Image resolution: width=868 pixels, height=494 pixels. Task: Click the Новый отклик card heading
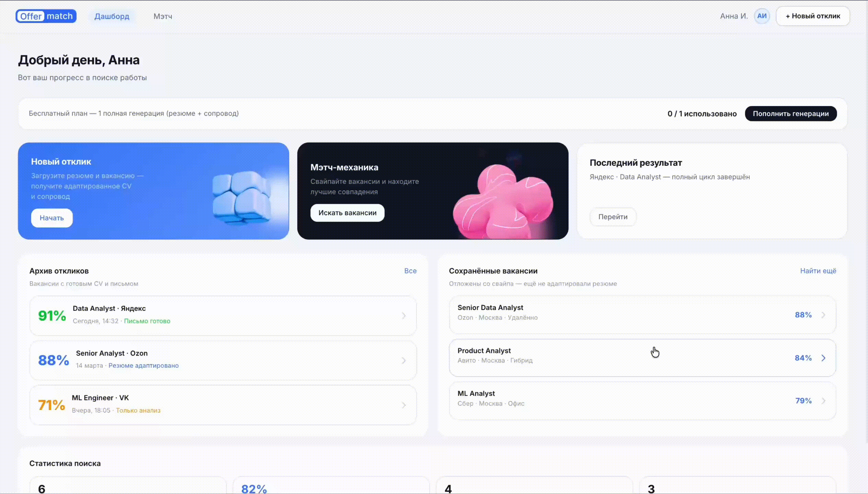click(61, 162)
